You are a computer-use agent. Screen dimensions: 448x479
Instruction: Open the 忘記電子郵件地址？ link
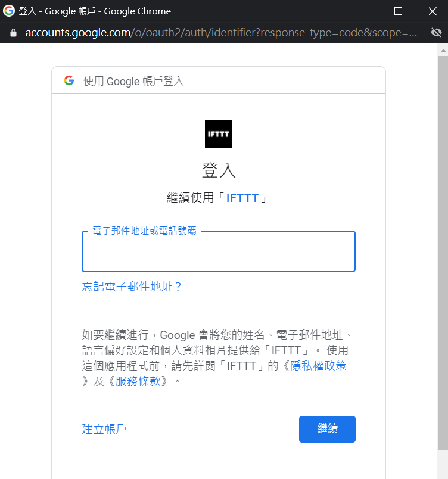point(132,287)
